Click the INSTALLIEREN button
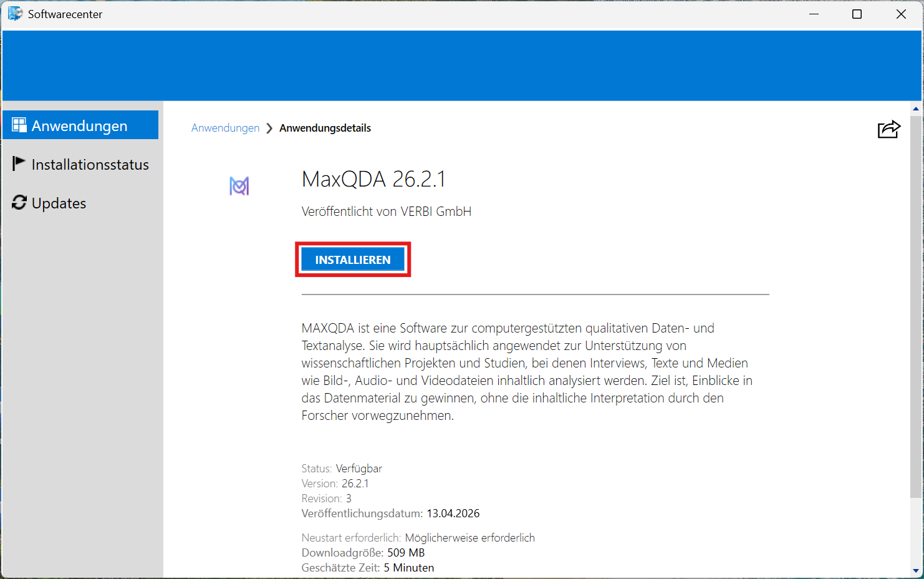 [353, 260]
